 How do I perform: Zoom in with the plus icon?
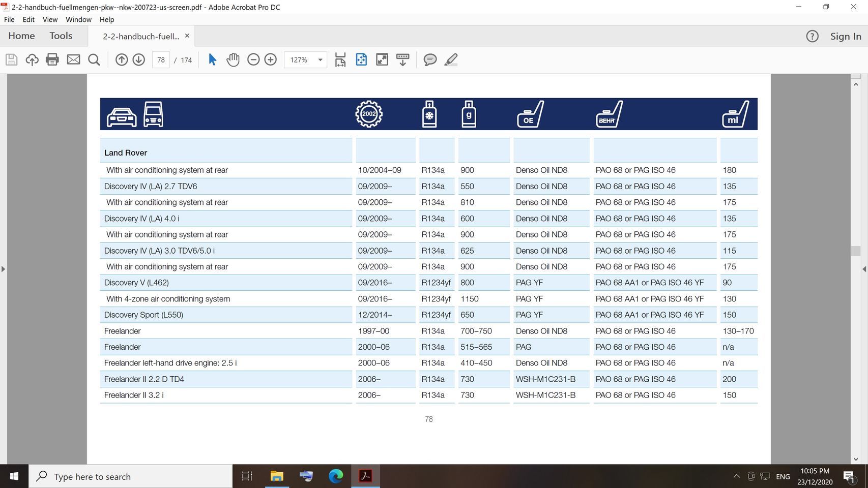click(271, 59)
